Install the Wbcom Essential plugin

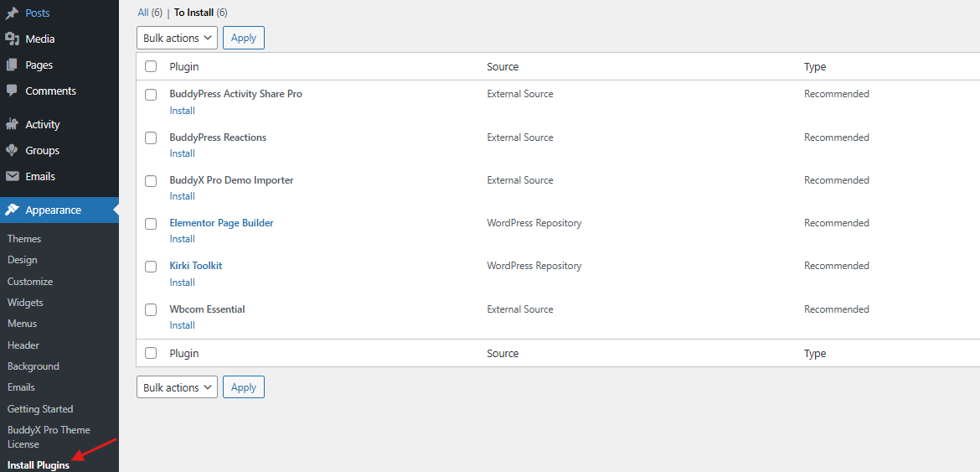(183, 325)
